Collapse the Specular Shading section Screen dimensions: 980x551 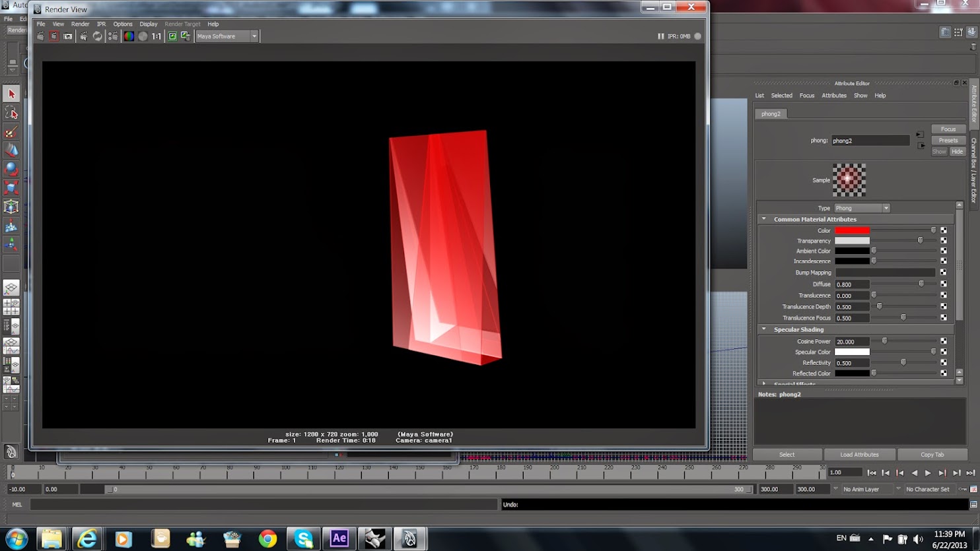[x=764, y=329]
